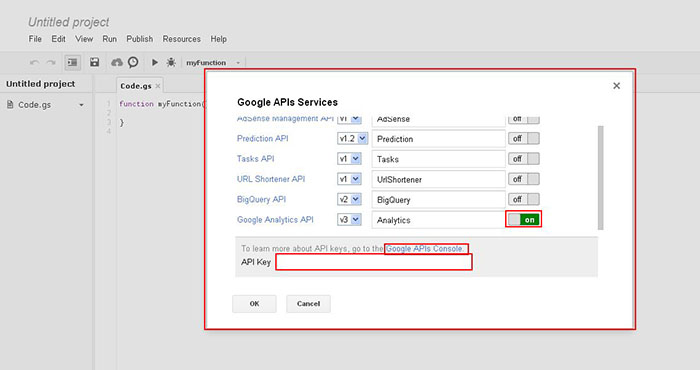Click the Analytics identifier text field

tap(438, 220)
